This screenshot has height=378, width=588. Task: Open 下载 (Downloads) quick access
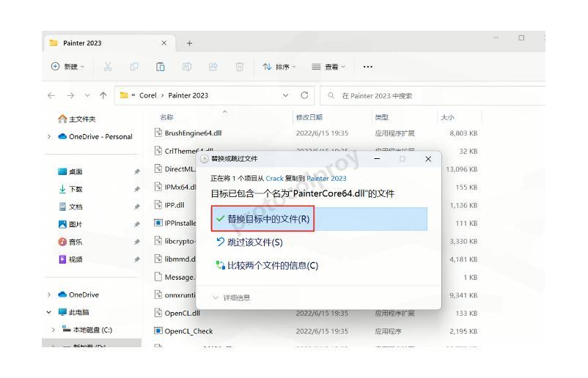[x=70, y=189]
